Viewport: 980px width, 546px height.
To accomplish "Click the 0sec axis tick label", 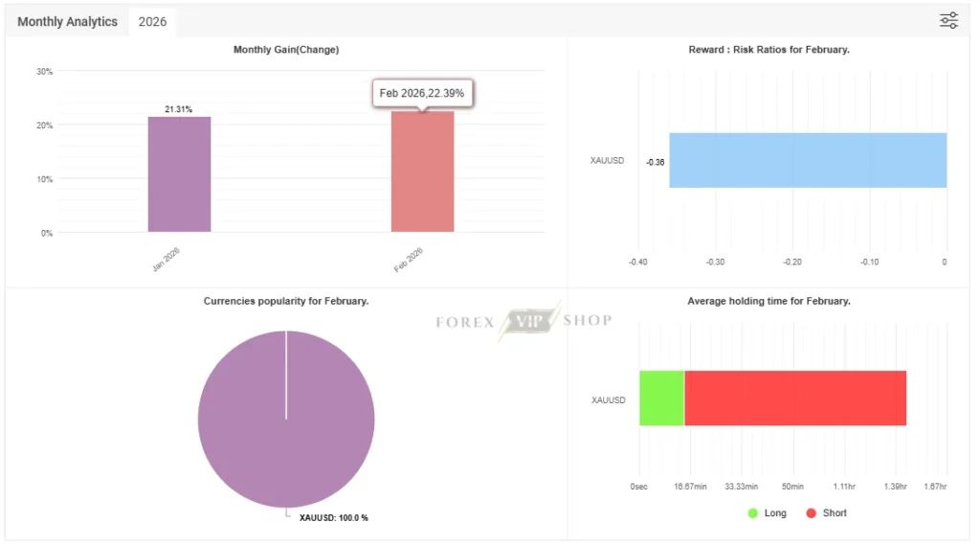I will 638,487.
